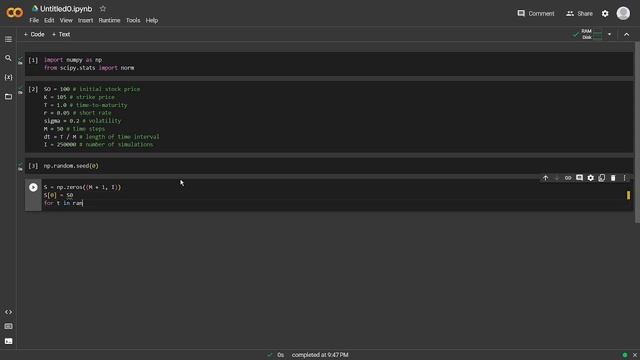The width and height of the screenshot is (640, 360).
Task: Open the Insert menu
Action: coord(85,20)
